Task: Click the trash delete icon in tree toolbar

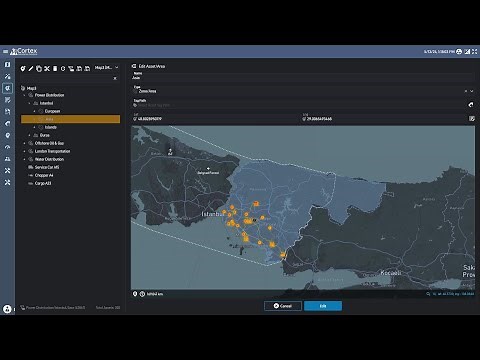Action: (55, 68)
